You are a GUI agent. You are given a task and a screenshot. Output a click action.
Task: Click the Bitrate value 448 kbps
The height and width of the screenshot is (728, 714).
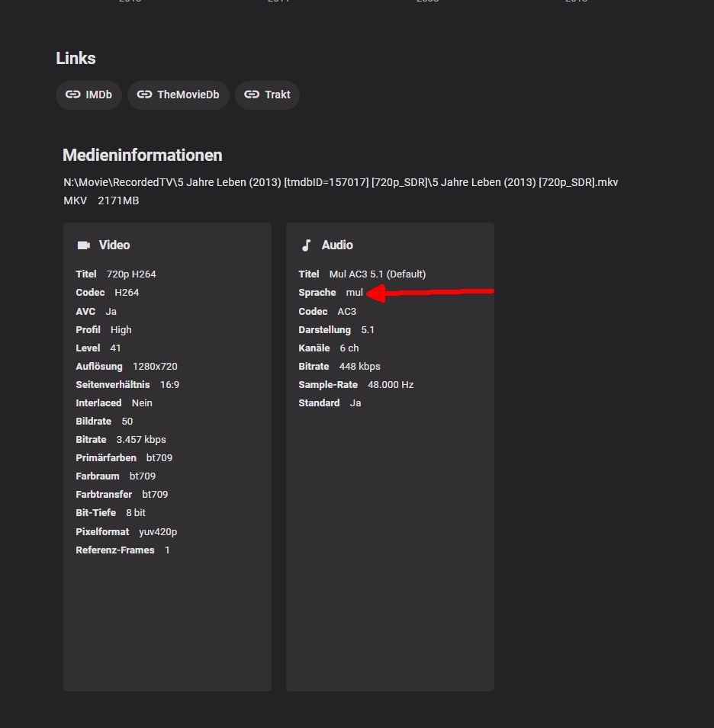point(360,367)
